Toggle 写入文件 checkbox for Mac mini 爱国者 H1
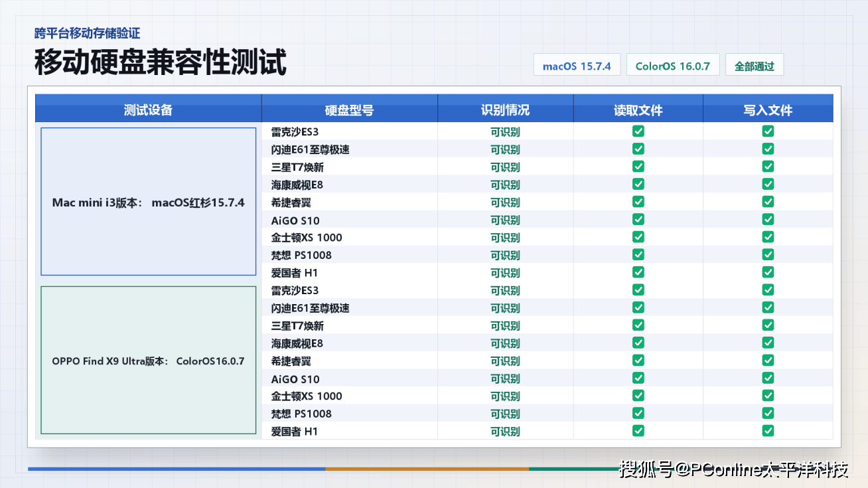Image resolution: width=868 pixels, height=488 pixels. tap(768, 272)
